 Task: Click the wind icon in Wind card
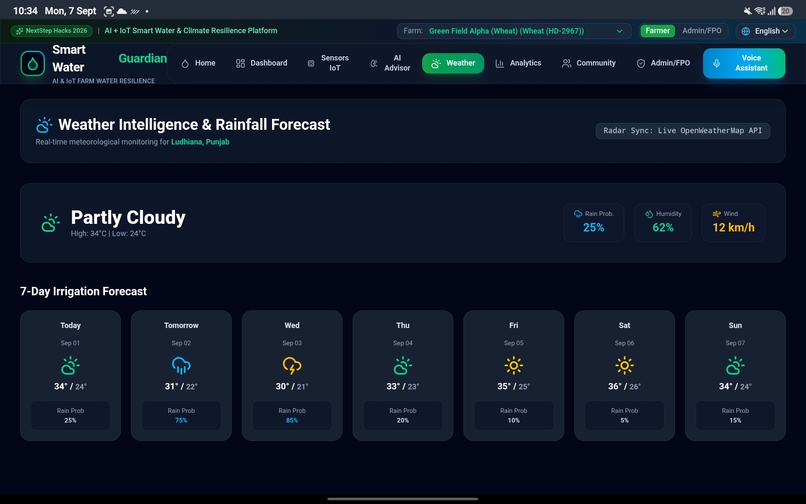pos(716,214)
